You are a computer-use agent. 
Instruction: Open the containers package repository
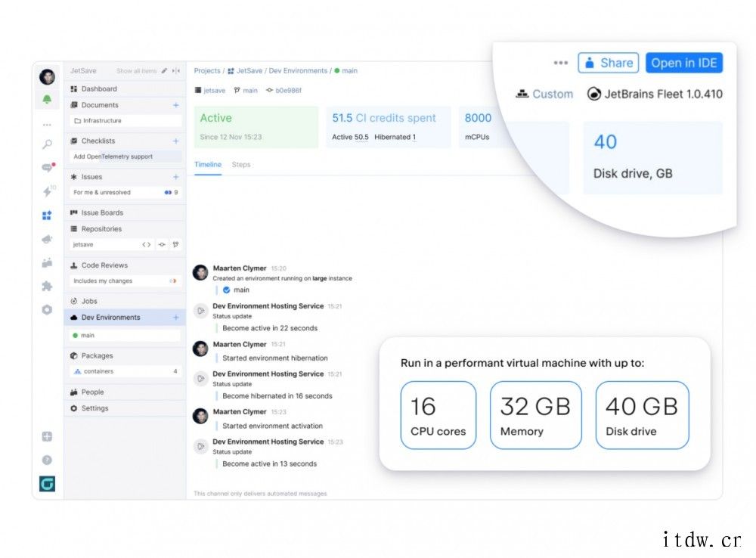coord(125,371)
